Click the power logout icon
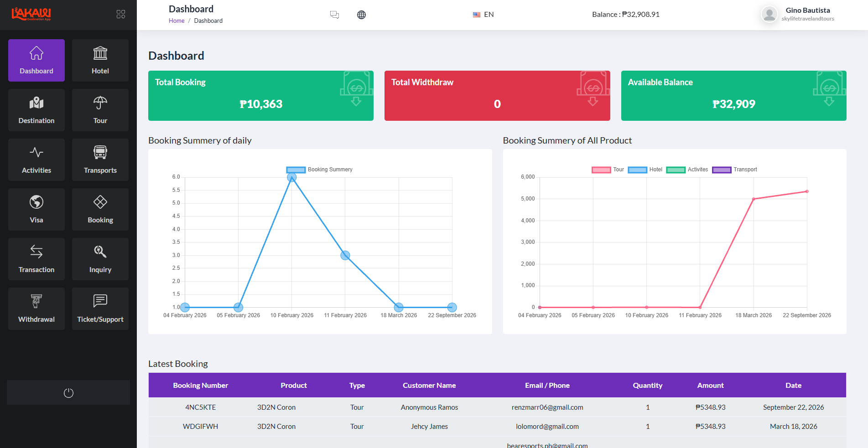868x448 pixels. tap(68, 393)
